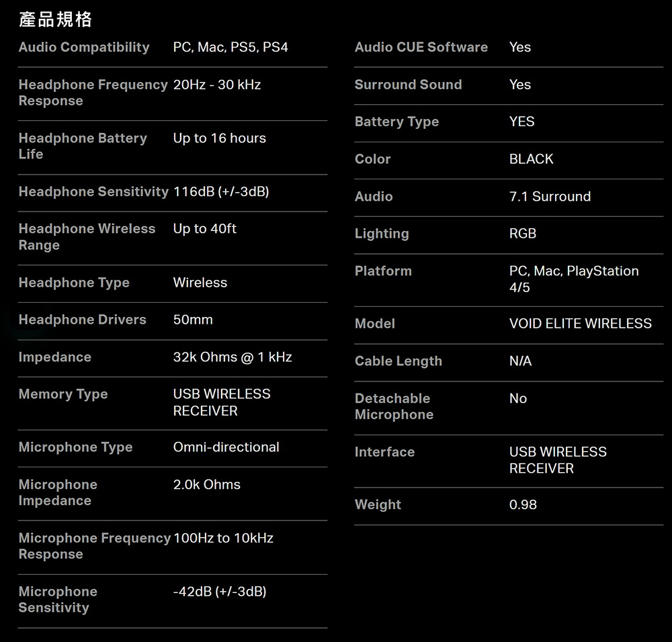672x642 pixels.
Task: Select the Surround Sound label
Action: [x=409, y=85]
